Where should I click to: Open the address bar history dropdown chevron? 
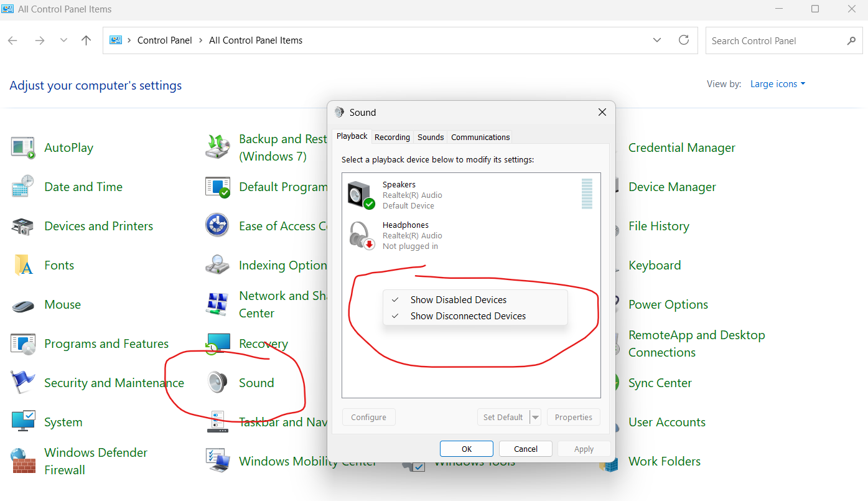coord(657,40)
